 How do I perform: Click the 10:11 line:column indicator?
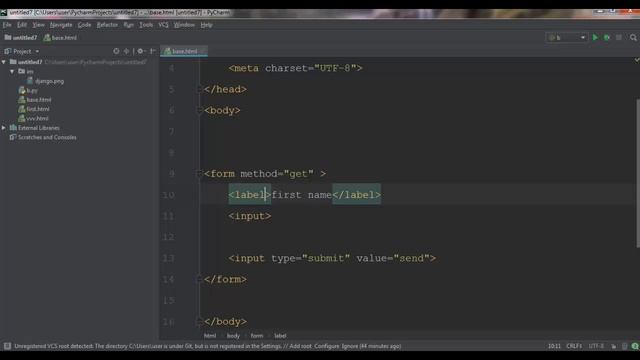point(554,346)
